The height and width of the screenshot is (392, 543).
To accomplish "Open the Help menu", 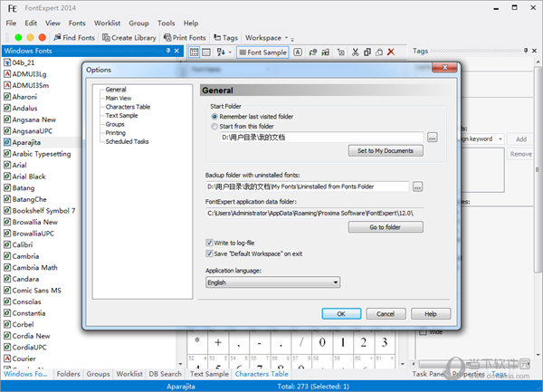I will pos(191,24).
